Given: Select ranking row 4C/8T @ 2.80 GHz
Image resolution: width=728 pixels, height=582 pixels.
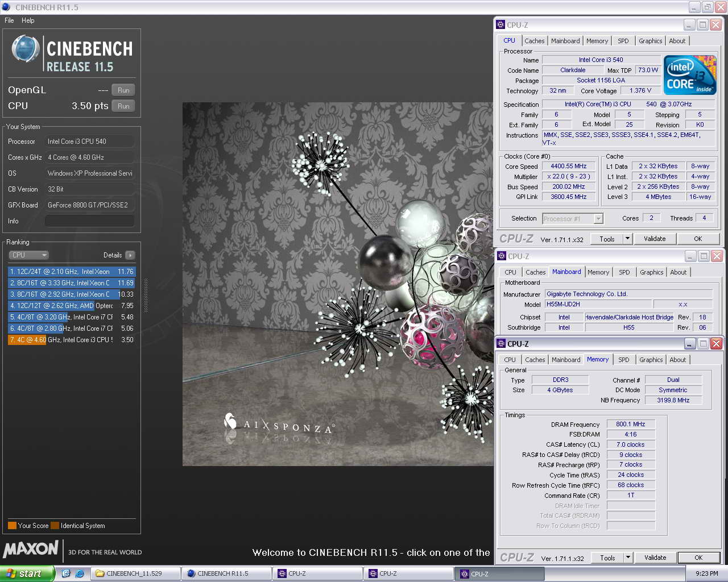Looking at the screenshot, I should tap(72, 329).
